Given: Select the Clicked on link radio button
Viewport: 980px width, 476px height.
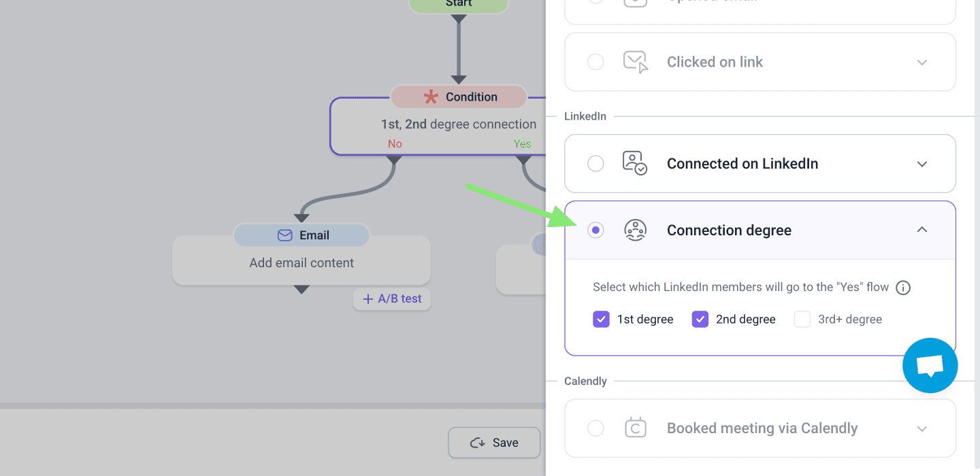Looking at the screenshot, I should pyautogui.click(x=595, y=62).
